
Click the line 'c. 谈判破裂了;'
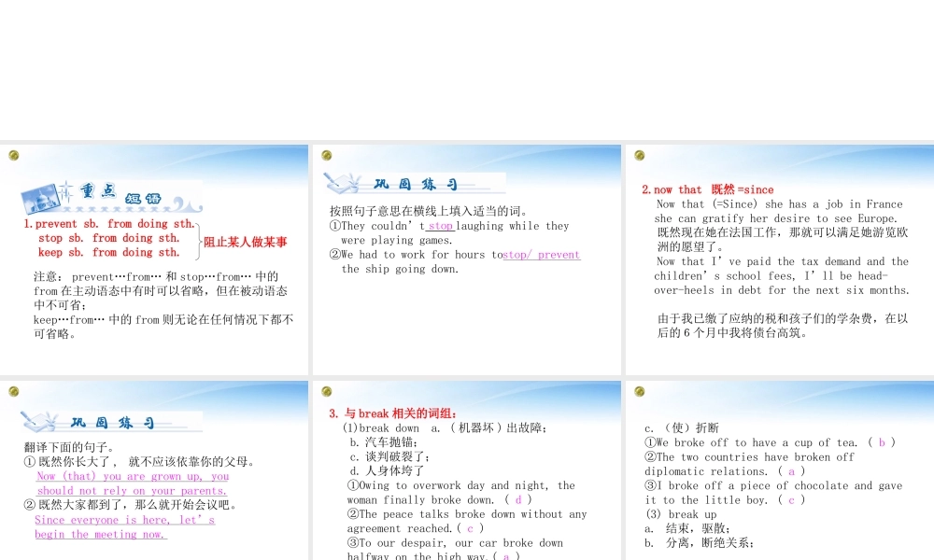[x=389, y=456]
